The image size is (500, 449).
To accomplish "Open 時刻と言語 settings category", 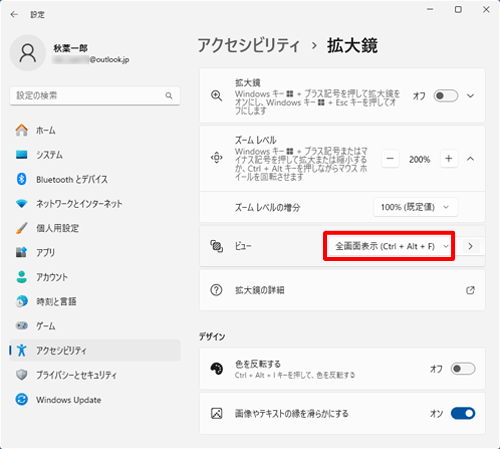I will pos(95,301).
